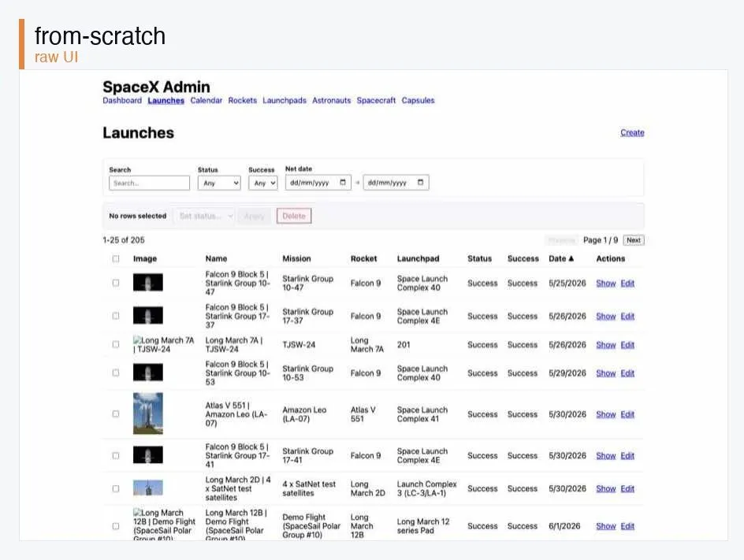
Task: Sort by the Date column header
Action: coord(561,258)
